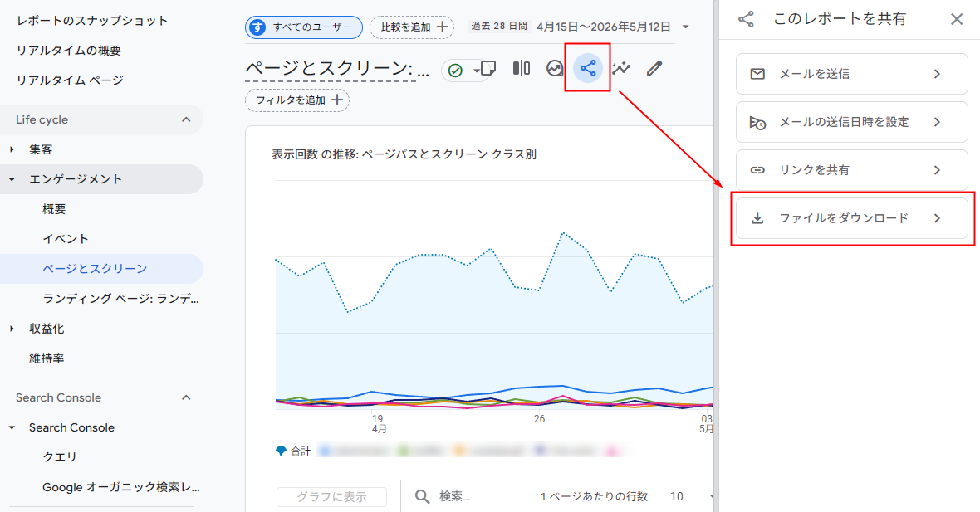Open イベント report
Viewport: 980px width, 512px height.
[x=66, y=238]
